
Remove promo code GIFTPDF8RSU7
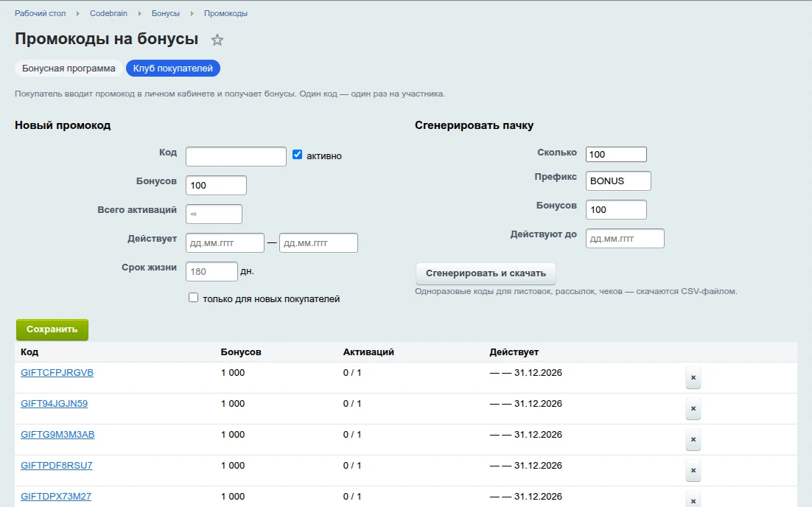click(x=693, y=471)
